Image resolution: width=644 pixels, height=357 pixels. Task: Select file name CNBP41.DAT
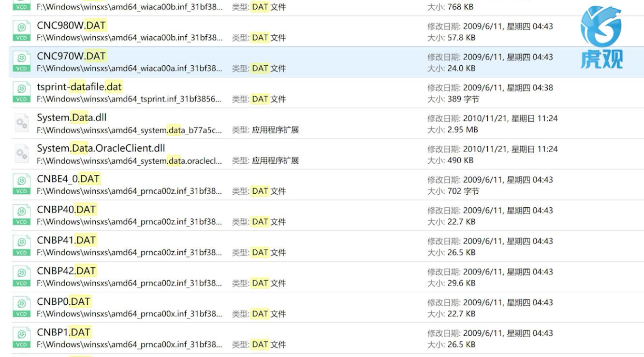(67, 240)
